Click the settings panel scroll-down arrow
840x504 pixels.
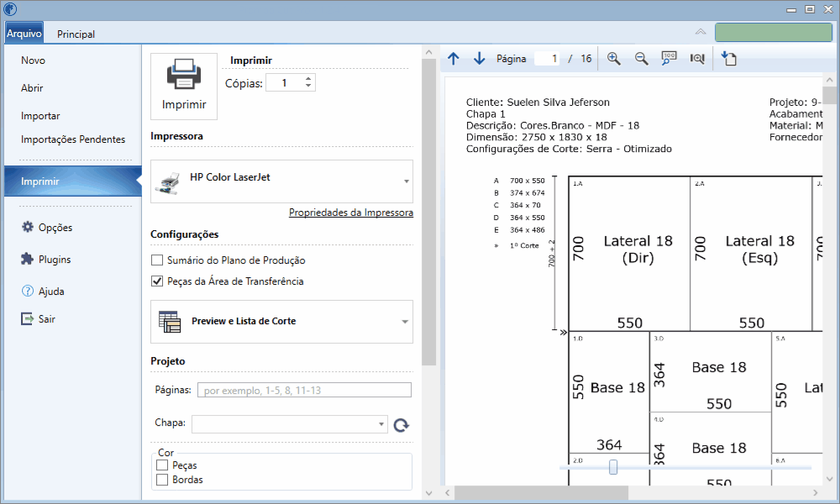pyautogui.click(x=428, y=493)
